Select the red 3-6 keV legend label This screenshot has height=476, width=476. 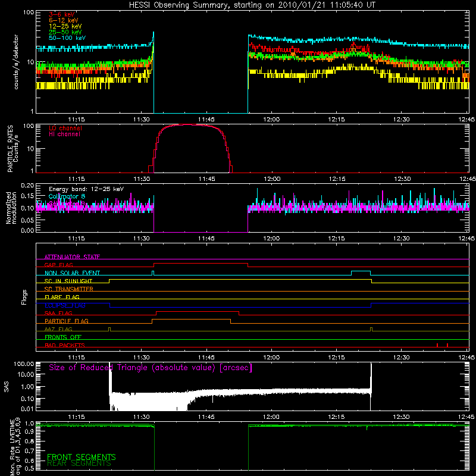point(62,14)
